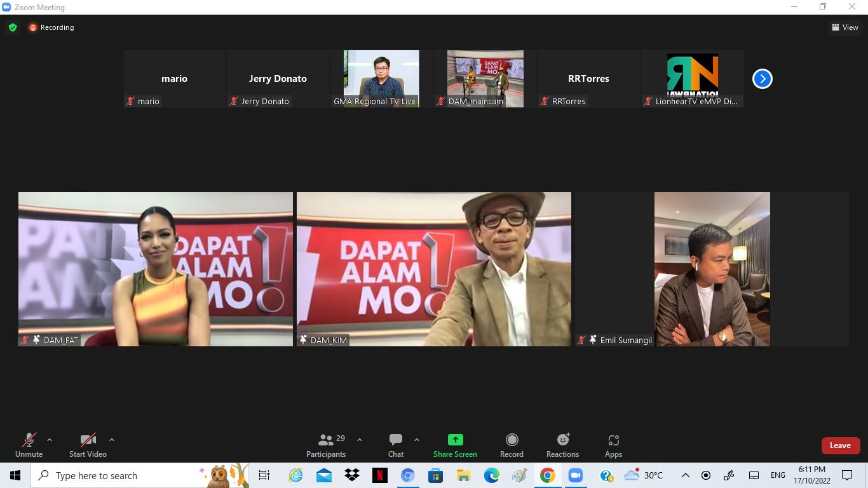Open Dropbox from the taskbar
Viewport: 868px width, 488px height.
point(351,475)
